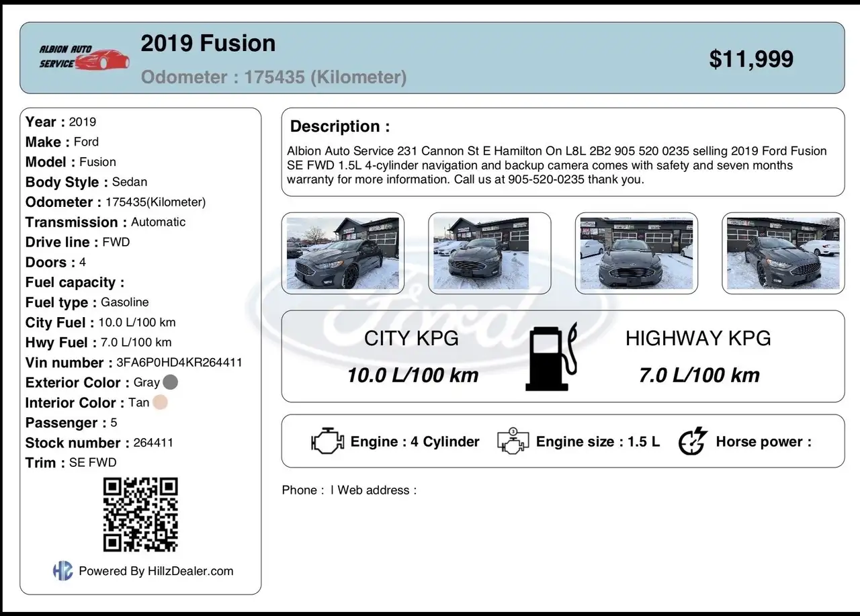
Task: Click the VIN number 3FA6P0HD4KR264411
Action: click(x=179, y=362)
